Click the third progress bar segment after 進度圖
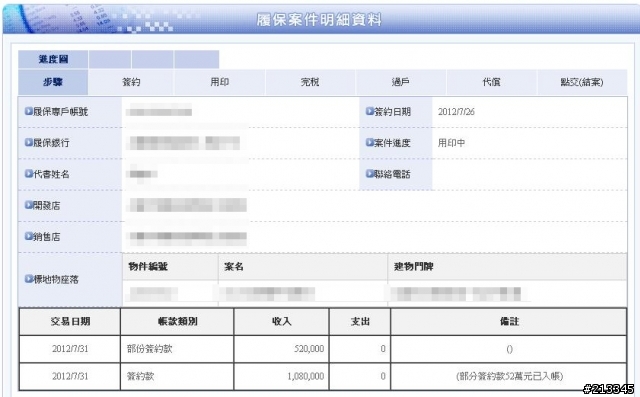 click(x=197, y=60)
